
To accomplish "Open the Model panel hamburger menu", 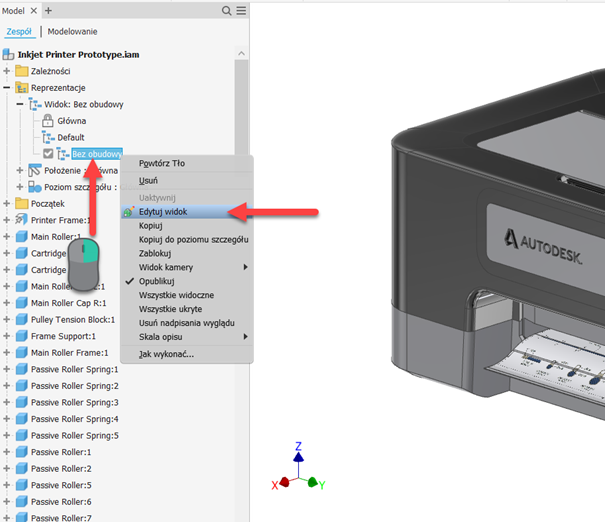I will 240,10.
